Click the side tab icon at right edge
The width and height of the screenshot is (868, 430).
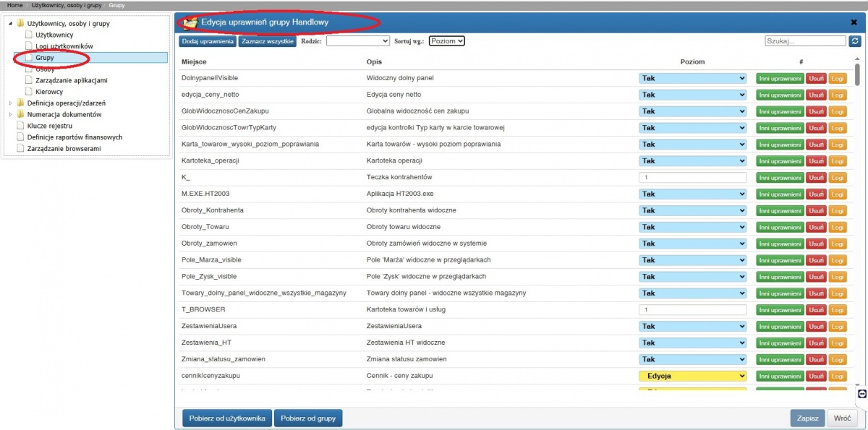[x=861, y=394]
